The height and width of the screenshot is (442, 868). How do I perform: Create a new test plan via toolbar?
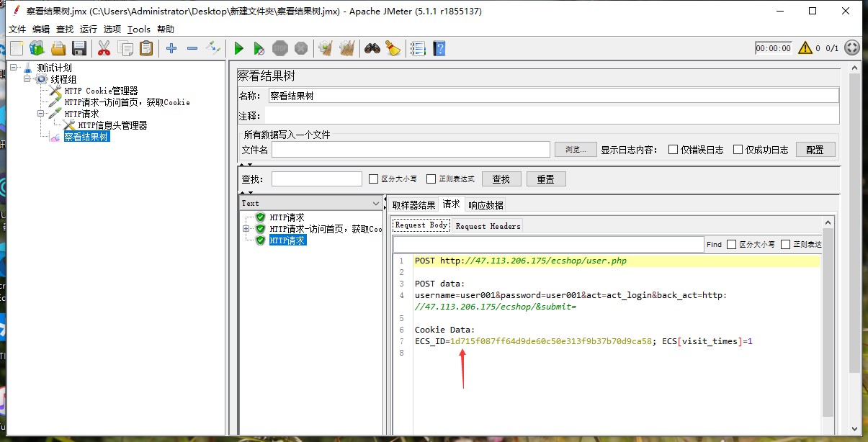17,48
